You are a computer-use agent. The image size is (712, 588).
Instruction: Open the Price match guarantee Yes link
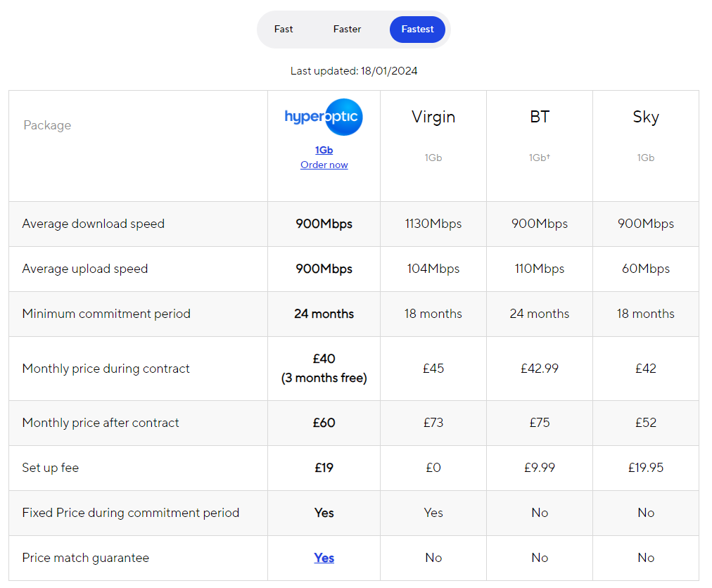tap(324, 558)
